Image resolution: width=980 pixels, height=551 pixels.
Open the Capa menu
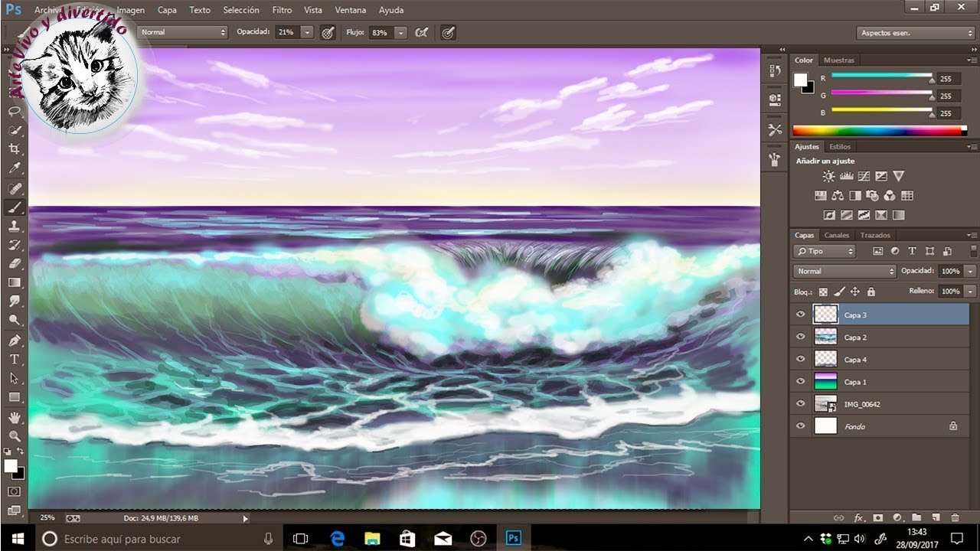pyautogui.click(x=167, y=10)
